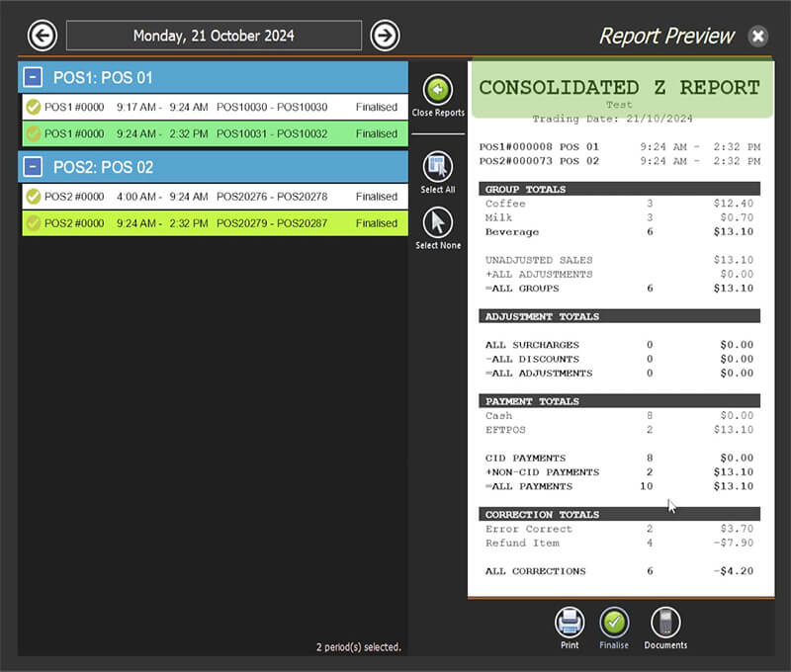Click the Select None icon
The image size is (791, 672).
(438, 222)
